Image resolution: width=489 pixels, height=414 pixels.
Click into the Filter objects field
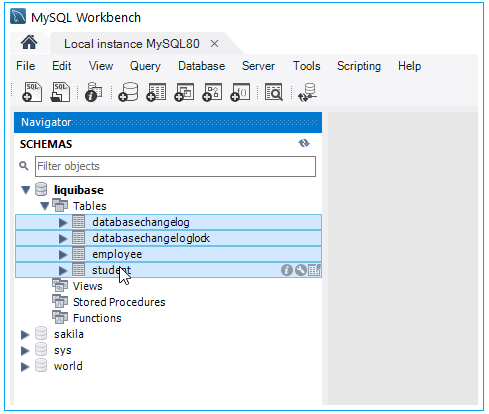pos(175,166)
